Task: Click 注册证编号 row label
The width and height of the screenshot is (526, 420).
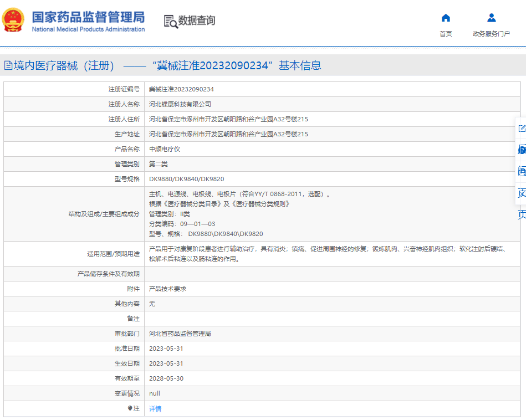Action: point(124,89)
